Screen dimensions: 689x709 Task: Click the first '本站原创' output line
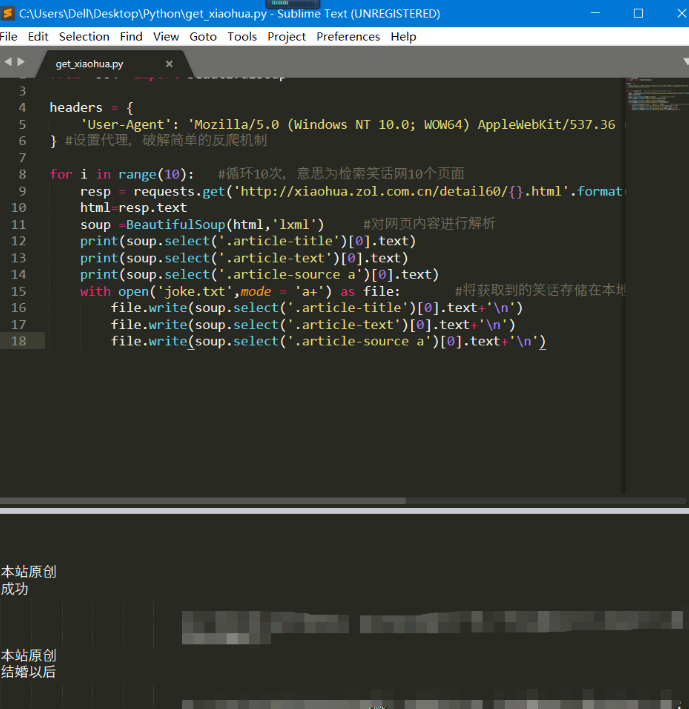[28, 572]
